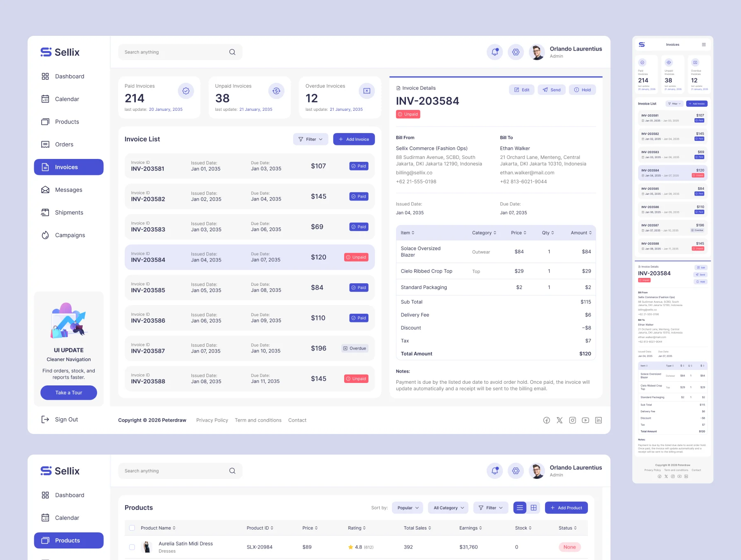Focus Search anything field in Products window

coord(180,471)
